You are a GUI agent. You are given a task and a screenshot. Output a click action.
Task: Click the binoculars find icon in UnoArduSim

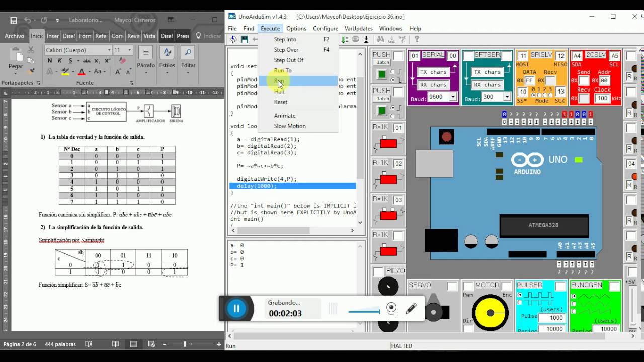(380, 39)
